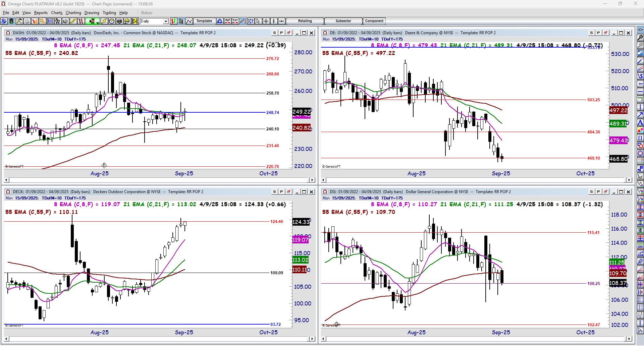Select the text annotation A tool
644x346 pixels.
640,122
